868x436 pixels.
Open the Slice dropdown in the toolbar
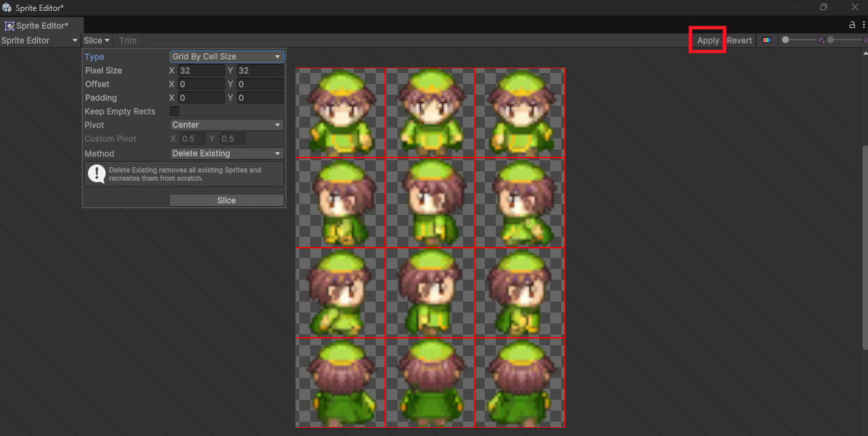95,40
